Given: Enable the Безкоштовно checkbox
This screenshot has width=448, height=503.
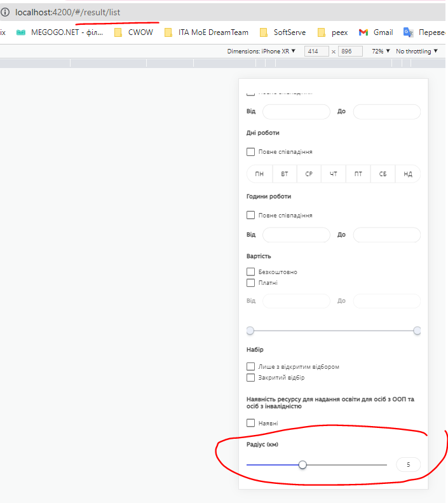Looking at the screenshot, I should point(250,272).
